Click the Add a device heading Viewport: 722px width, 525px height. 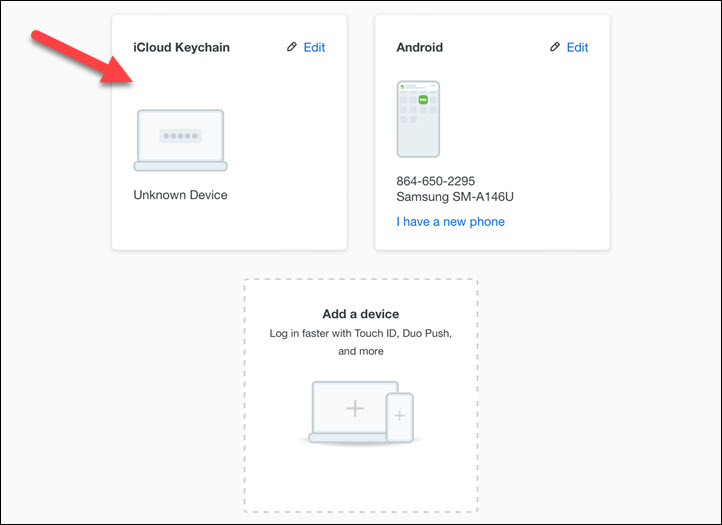pos(361,314)
